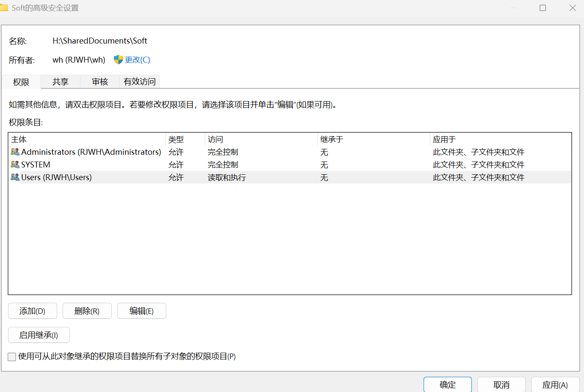Click applies-to text in Users row
This screenshot has width=584, height=392.
[479, 177]
